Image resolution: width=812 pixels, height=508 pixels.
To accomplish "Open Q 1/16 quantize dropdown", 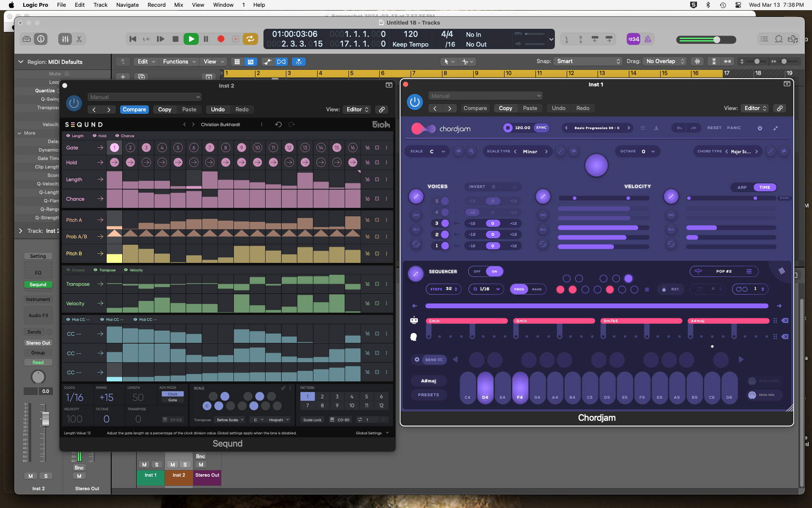I will pos(486,289).
